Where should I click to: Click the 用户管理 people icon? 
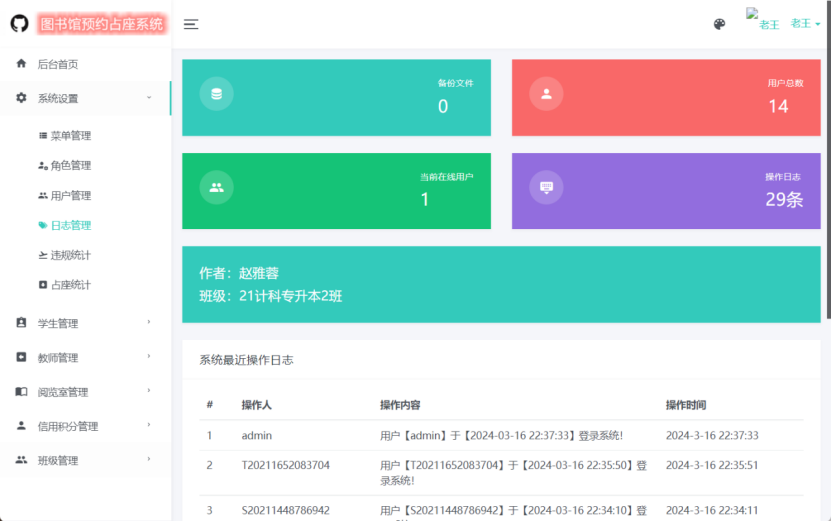(x=43, y=196)
